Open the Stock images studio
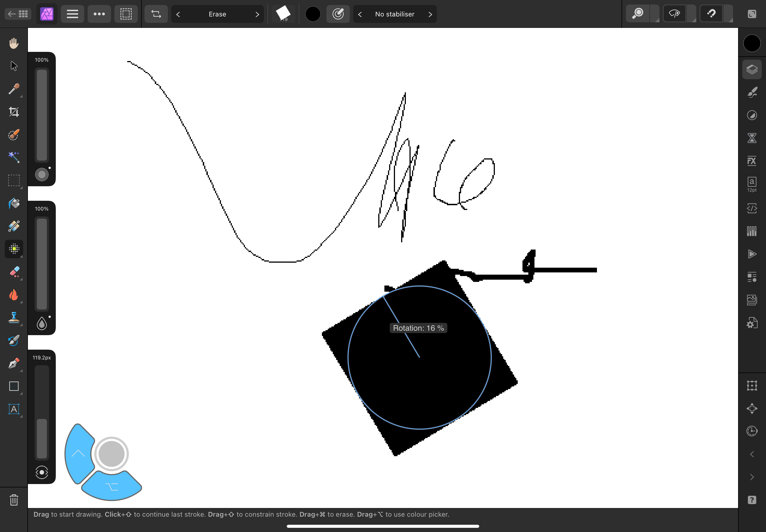The image size is (766, 532). tap(752, 300)
